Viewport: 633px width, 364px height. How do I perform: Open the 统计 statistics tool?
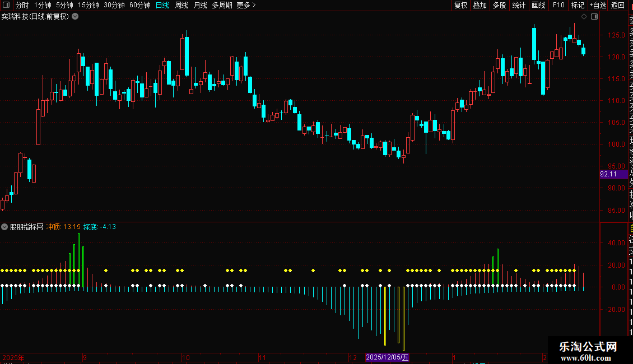click(519, 5)
